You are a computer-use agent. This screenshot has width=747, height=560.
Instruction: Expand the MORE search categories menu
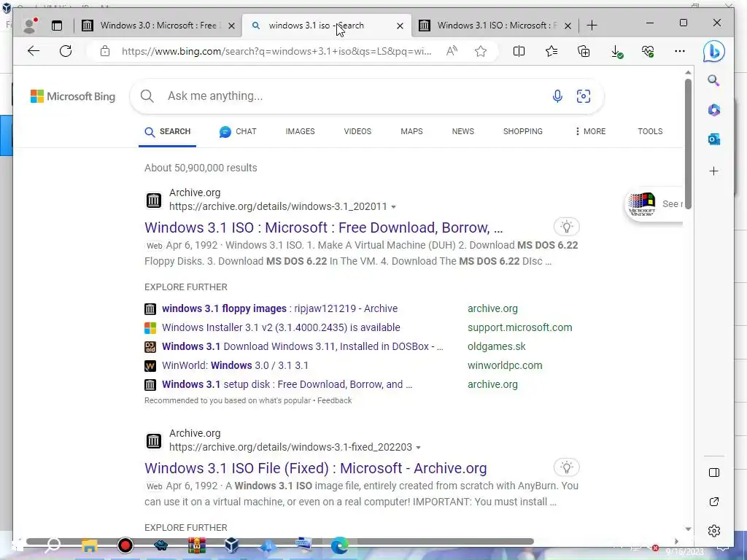tap(590, 131)
